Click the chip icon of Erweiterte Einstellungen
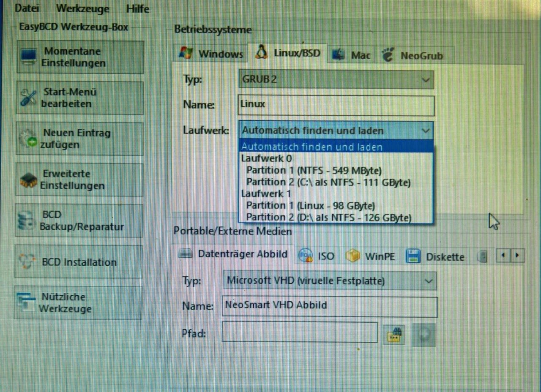541x392 pixels. tap(28, 180)
